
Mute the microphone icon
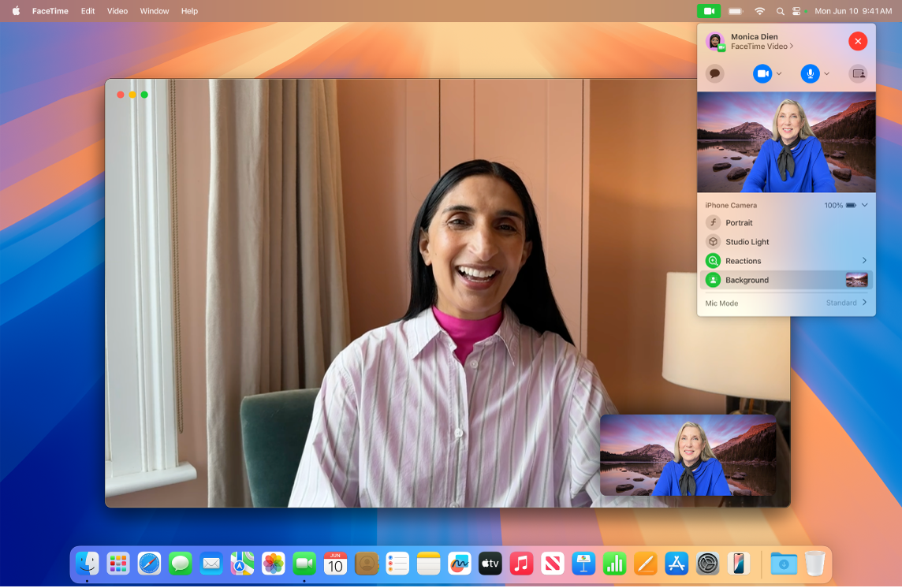click(x=810, y=73)
